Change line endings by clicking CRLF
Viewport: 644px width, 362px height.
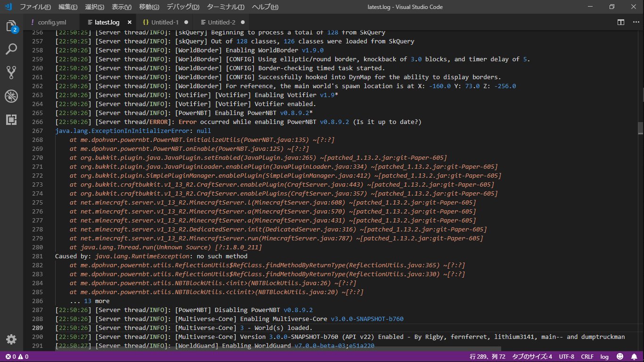[587, 357]
